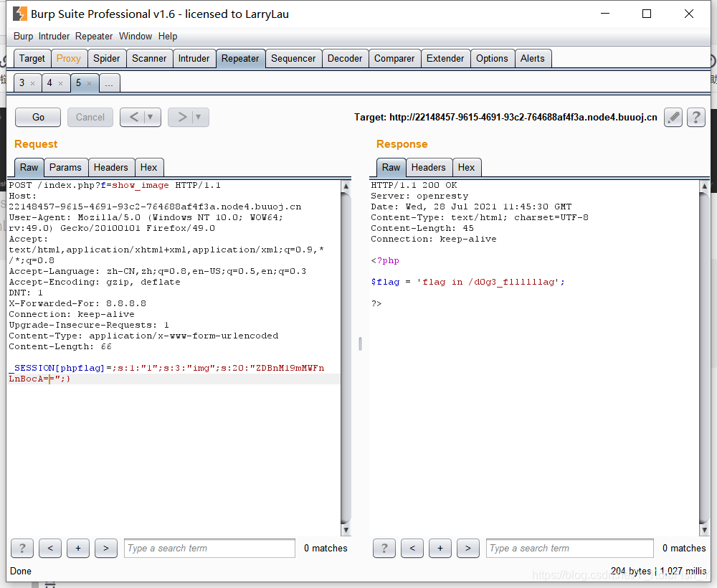Close Repeater tab 3 with its x
Screen dimensions: 717x588
click(32, 83)
